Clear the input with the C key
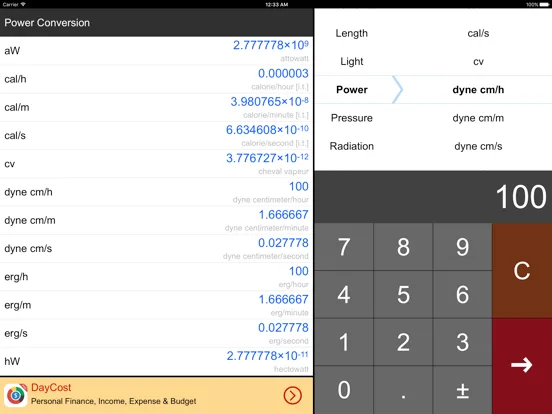The image size is (552, 414). [522, 270]
